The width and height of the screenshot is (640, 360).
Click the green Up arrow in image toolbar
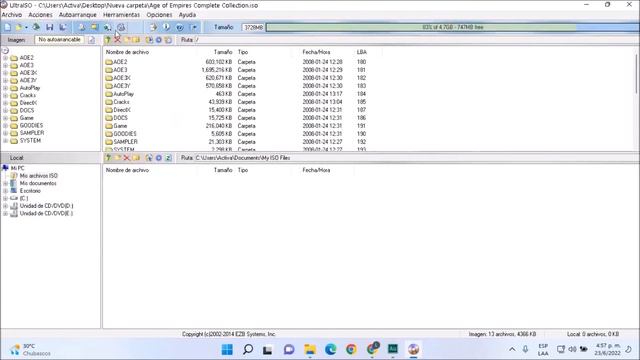tap(108, 40)
